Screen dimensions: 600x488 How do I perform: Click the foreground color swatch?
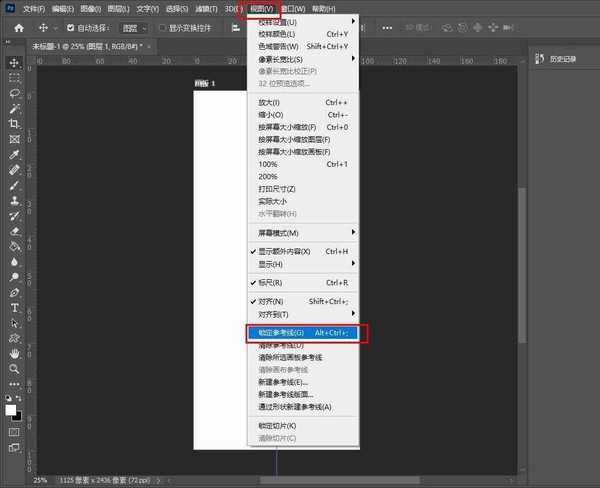(x=11, y=409)
